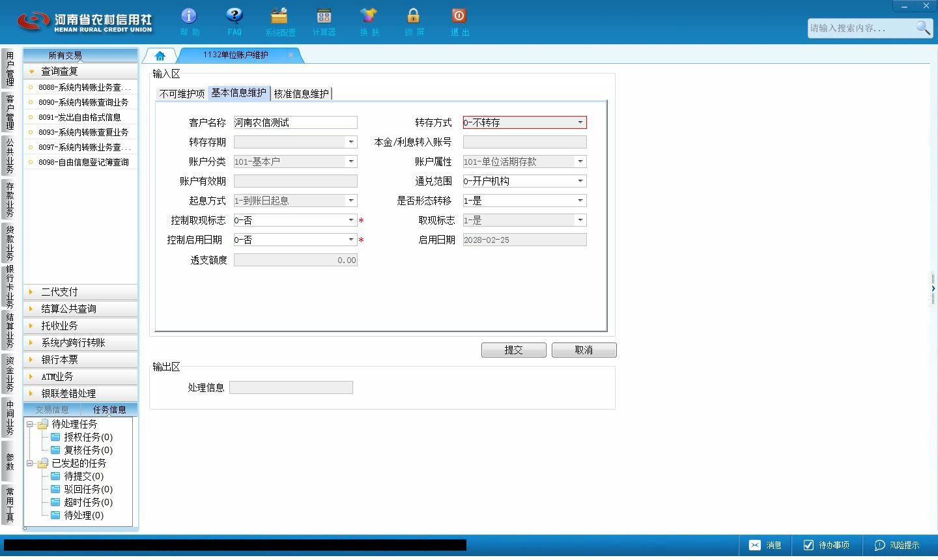Switch to 基本信息维护 tab
Image resolution: width=938 pixels, height=560 pixels.
click(238, 92)
